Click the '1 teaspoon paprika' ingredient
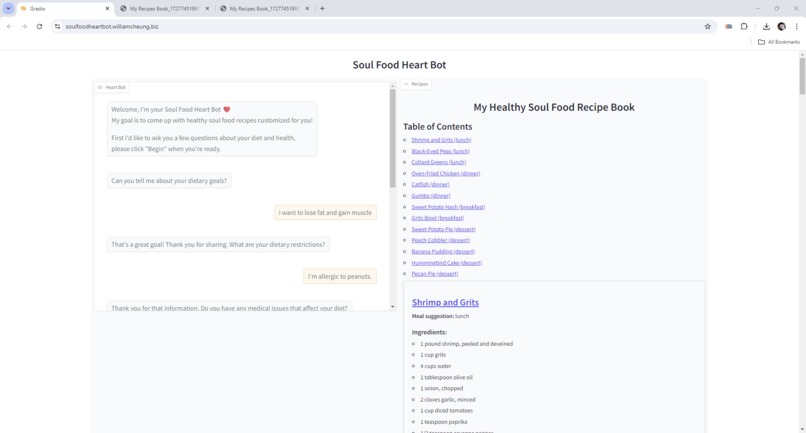Image resolution: width=806 pixels, height=433 pixels. point(444,422)
